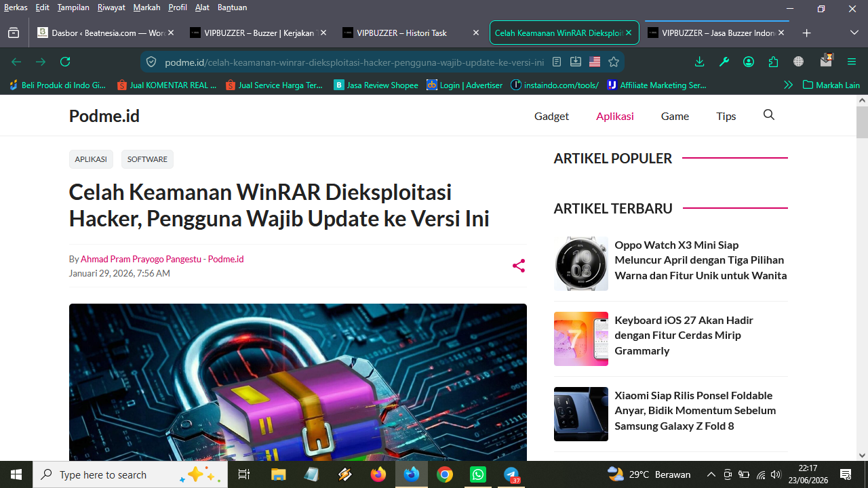Open File Explorer from the taskbar
This screenshot has width=868, height=488.
(x=278, y=474)
